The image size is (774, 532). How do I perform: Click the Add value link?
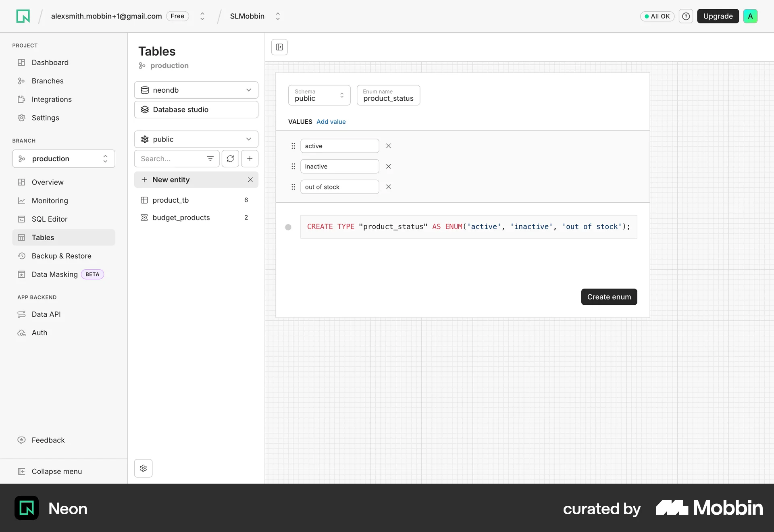[x=331, y=122]
